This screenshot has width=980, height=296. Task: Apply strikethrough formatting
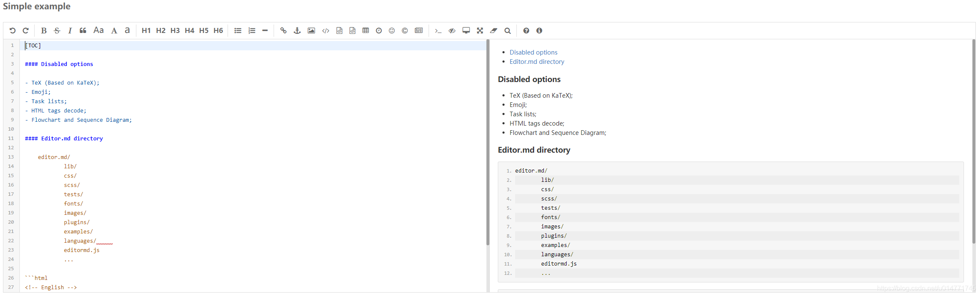(x=57, y=30)
